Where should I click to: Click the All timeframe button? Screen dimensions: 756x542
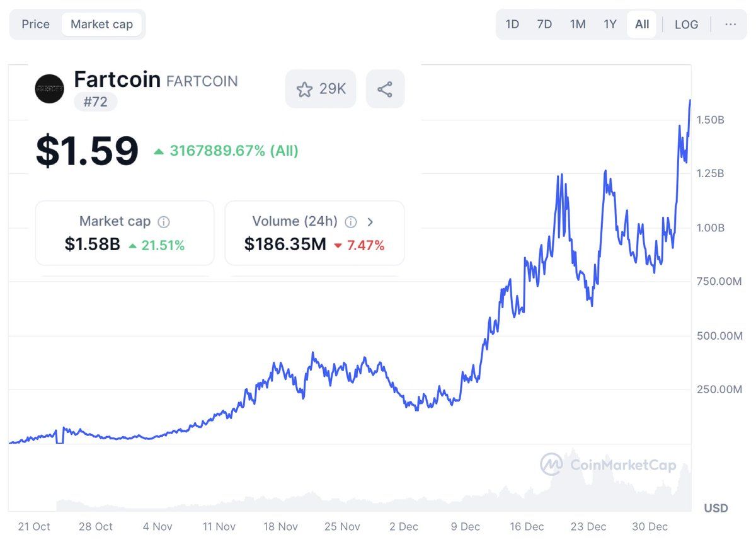click(x=641, y=24)
